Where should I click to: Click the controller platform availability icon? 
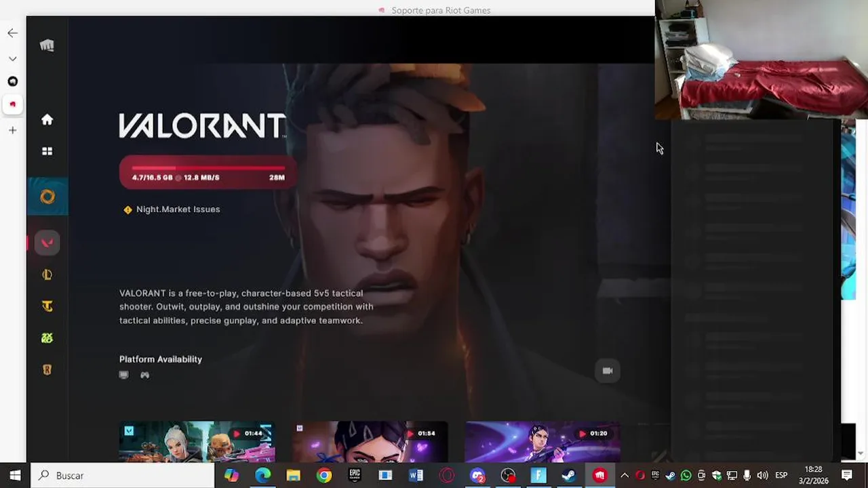(x=144, y=375)
